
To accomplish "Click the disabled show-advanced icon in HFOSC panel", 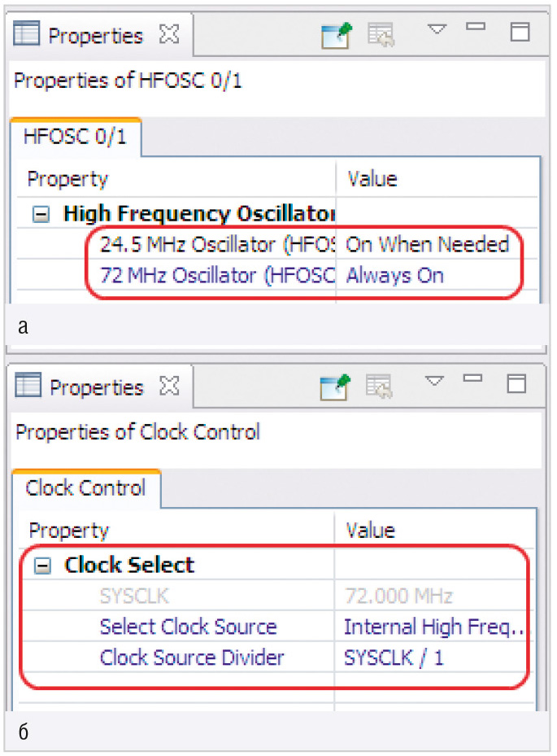I will [x=381, y=35].
